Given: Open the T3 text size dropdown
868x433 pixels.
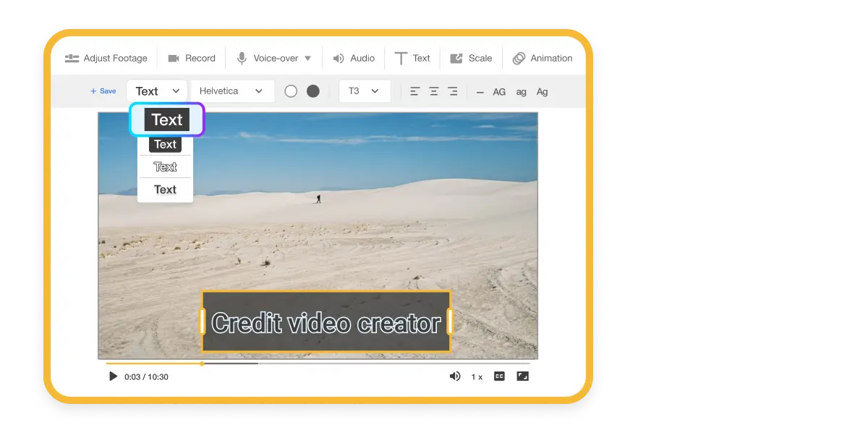Looking at the screenshot, I should (x=364, y=91).
